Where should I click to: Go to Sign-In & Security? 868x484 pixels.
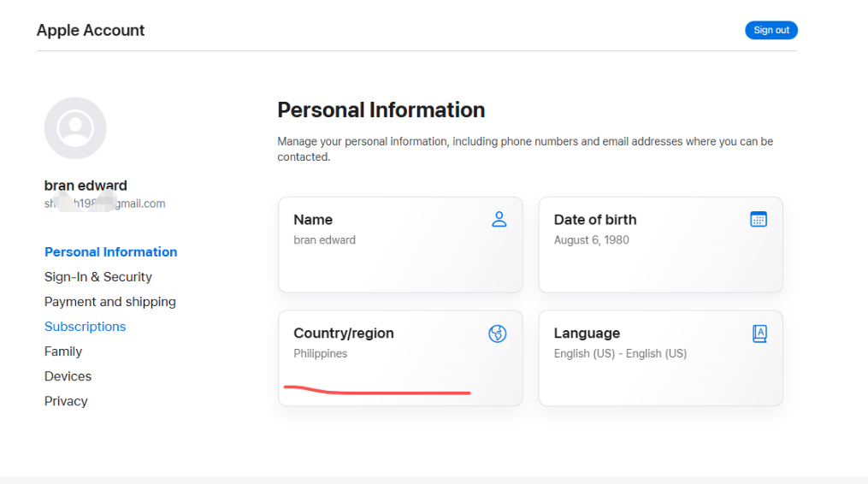pos(98,277)
